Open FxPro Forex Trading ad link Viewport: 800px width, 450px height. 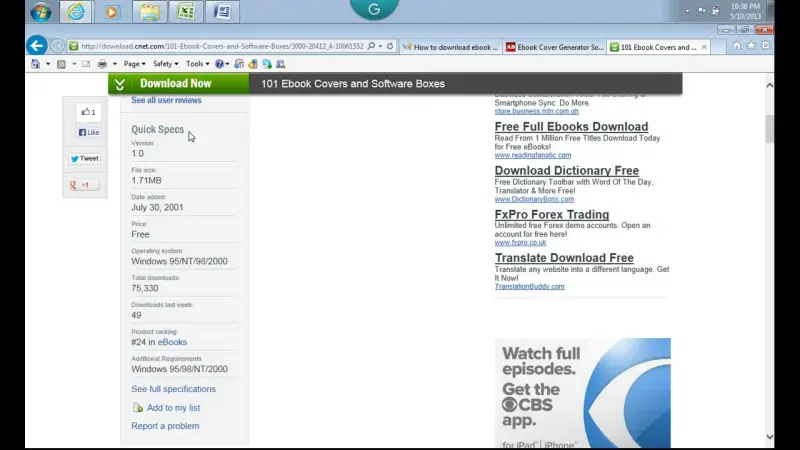[x=552, y=214]
